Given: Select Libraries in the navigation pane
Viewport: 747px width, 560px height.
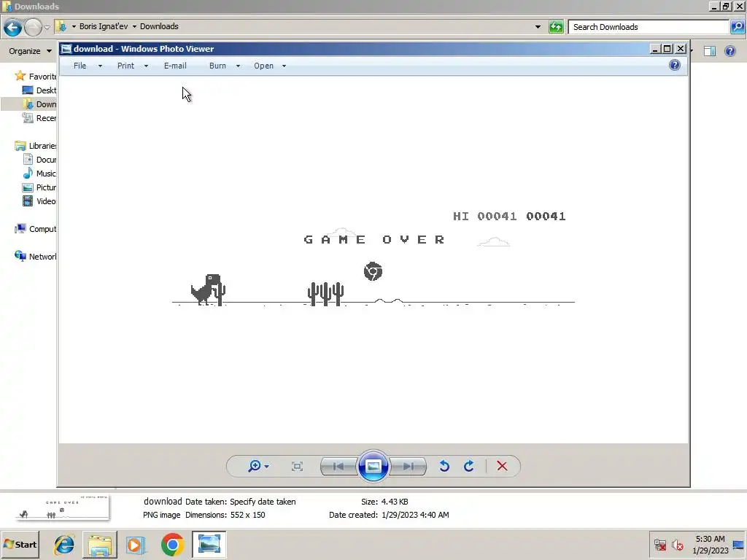Looking at the screenshot, I should tap(36, 146).
